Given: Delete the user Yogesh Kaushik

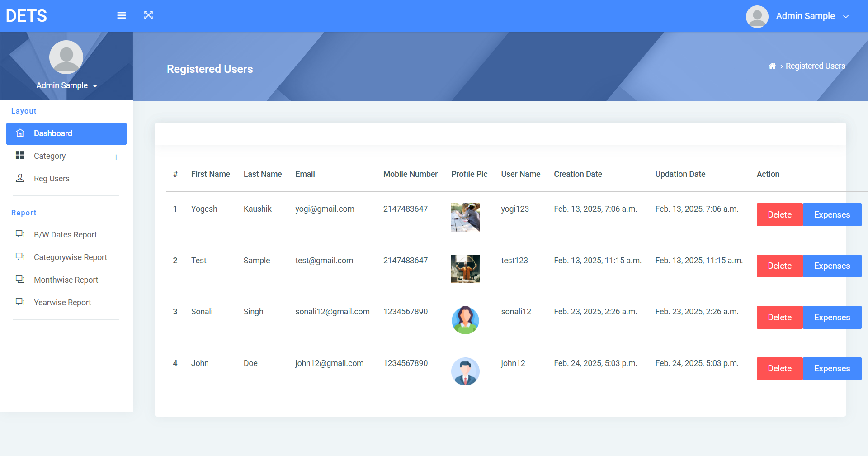Looking at the screenshot, I should coord(779,215).
